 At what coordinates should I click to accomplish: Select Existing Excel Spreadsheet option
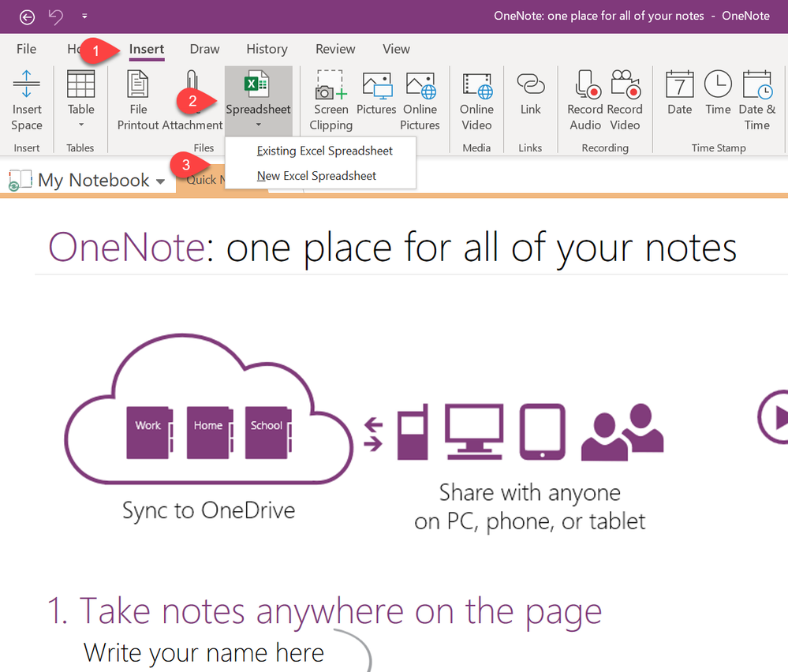pyautogui.click(x=324, y=150)
